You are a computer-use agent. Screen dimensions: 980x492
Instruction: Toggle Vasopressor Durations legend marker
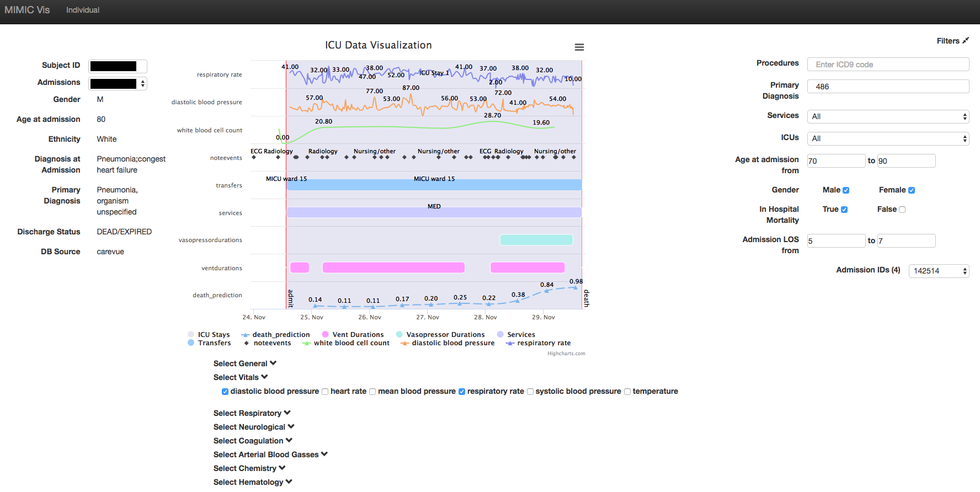[x=400, y=335]
